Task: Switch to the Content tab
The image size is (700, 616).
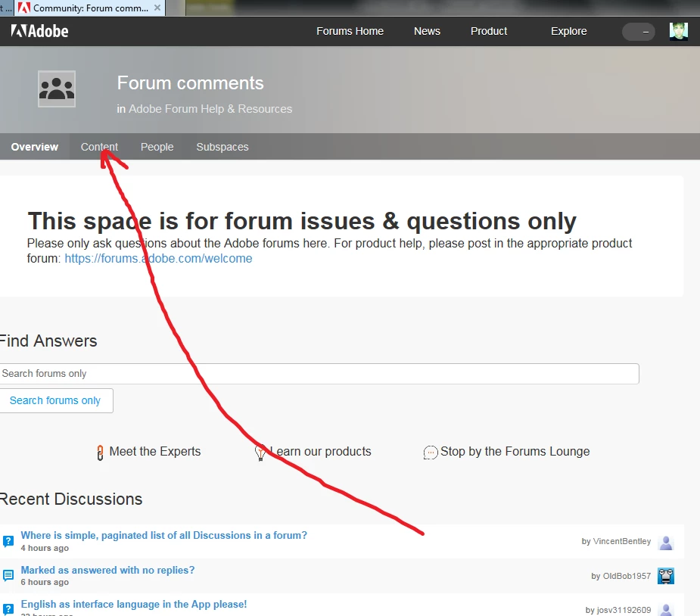Action: click(99, 147)
